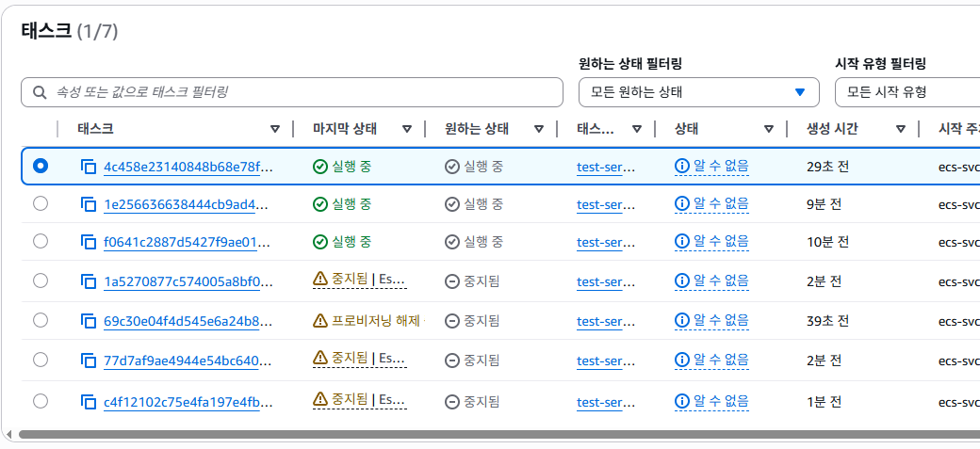Copy task ID c4f12102c75e4fa197e4fb icon
Screen dimensions: 980x449
click(x=89, y=402)
